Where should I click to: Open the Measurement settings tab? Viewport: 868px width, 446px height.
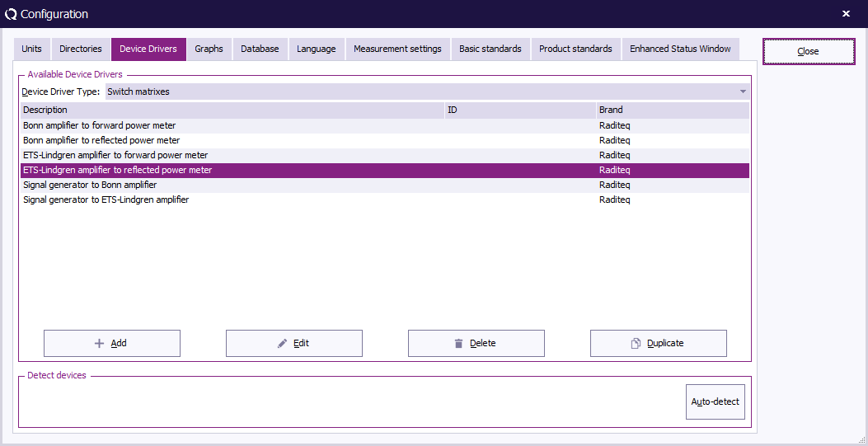coord(397,49)
